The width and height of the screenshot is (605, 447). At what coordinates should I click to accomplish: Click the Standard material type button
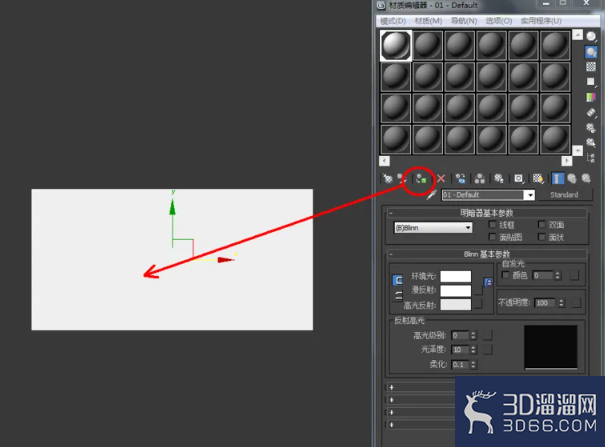[564, 195]
